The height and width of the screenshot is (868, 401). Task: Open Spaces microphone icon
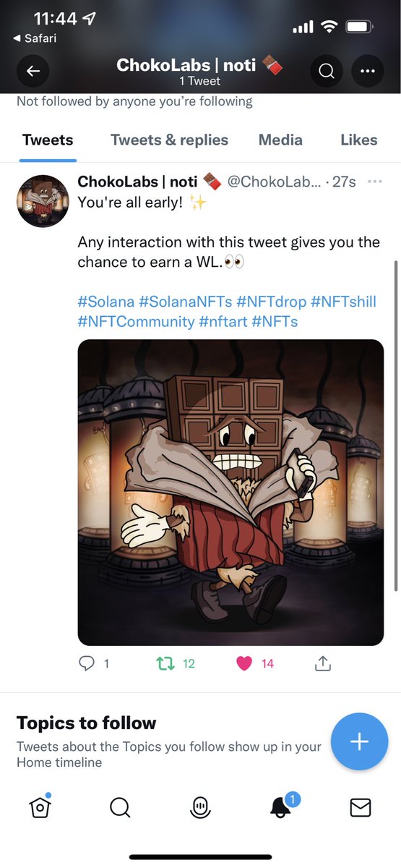click(200, 807)
